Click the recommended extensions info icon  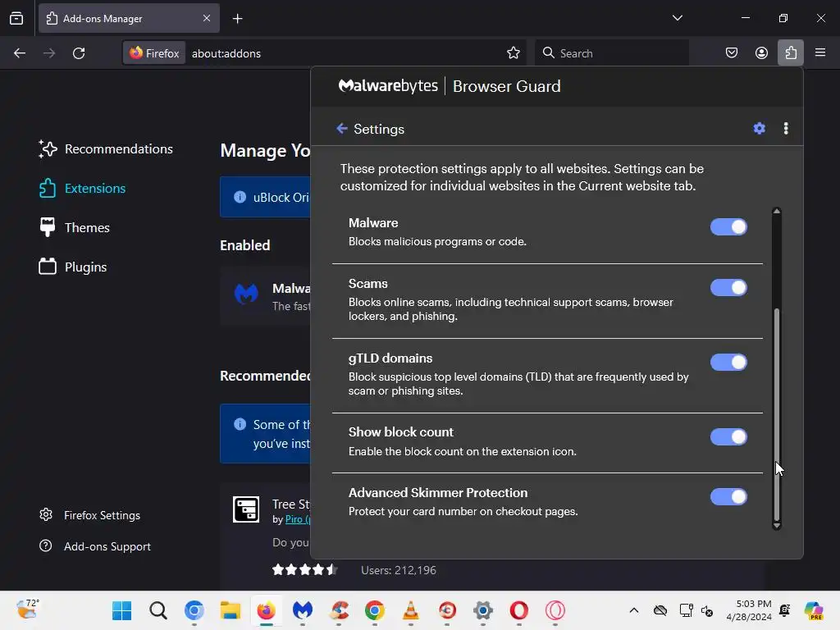tap(240, 424)
